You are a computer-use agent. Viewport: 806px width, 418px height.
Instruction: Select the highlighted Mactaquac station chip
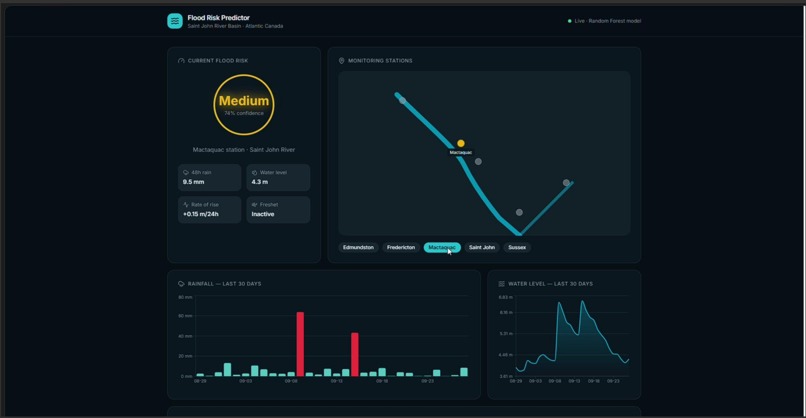pos(442,247)
